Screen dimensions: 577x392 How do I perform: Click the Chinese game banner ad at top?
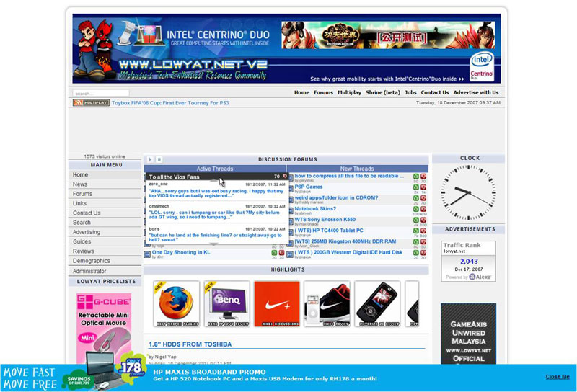(388, 35)
